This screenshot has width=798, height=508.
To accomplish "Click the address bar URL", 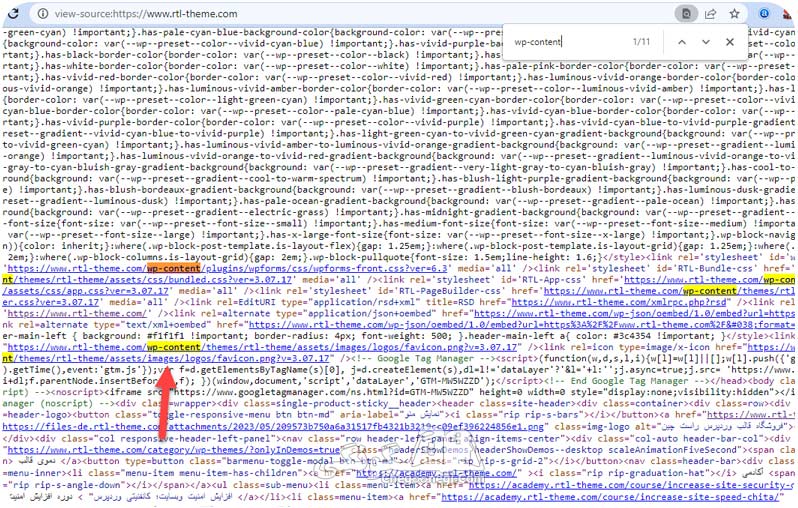I will [x=146, y=14].
